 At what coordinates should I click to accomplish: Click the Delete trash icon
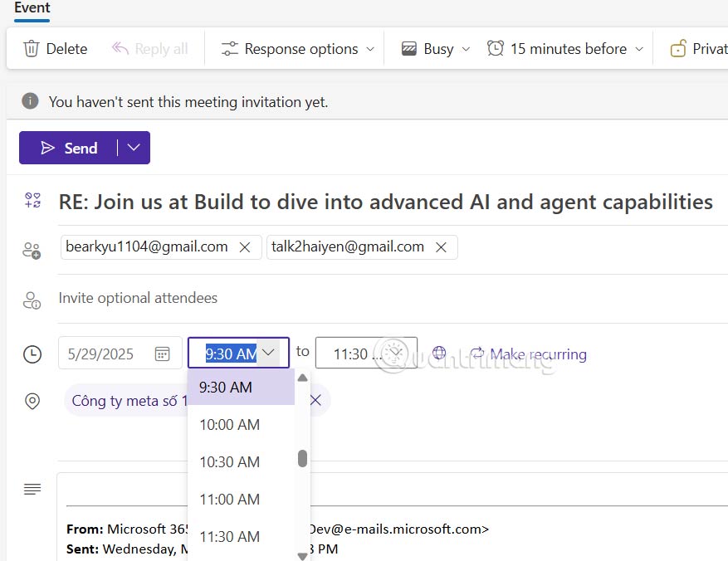[30, 49]
